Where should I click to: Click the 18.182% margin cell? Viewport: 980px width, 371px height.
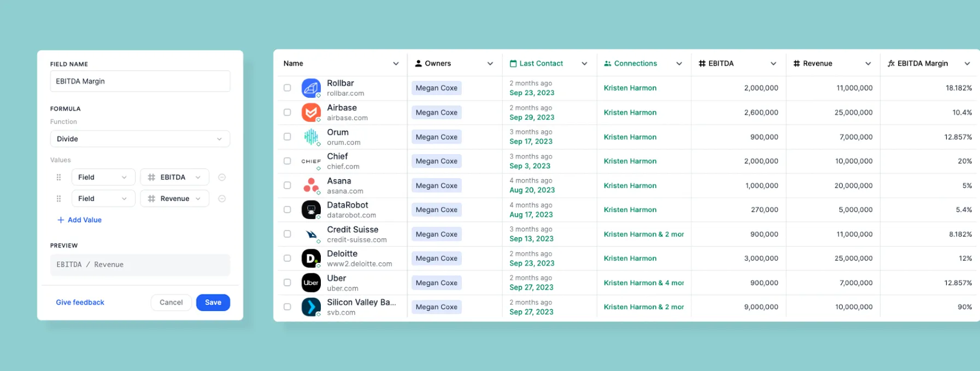pyautogui.click(x=959, y=88)
